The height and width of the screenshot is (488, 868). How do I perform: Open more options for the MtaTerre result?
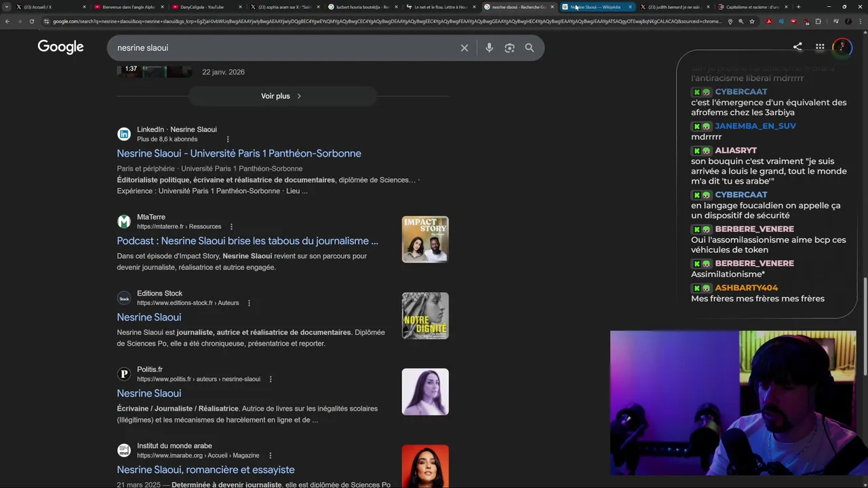click(231, 226)
